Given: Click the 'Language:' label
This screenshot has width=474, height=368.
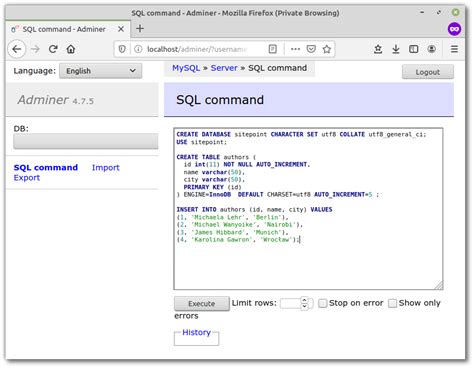Looking at the screenshot, I should pos(35,71).
